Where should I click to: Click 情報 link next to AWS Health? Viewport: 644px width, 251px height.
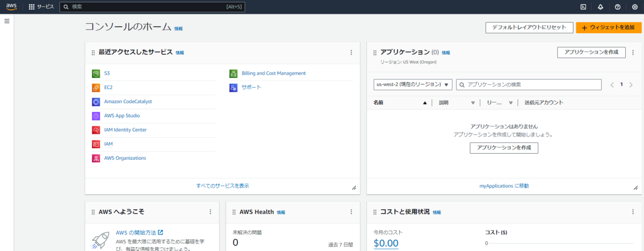(x=281, y=212)
